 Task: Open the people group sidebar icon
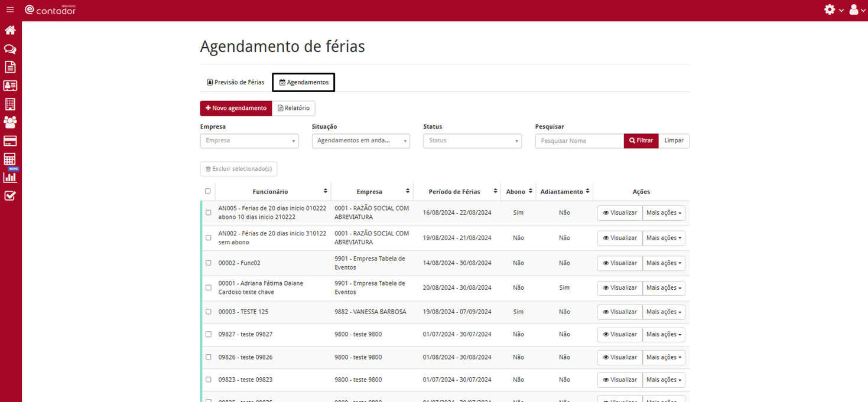click(10, 122)
